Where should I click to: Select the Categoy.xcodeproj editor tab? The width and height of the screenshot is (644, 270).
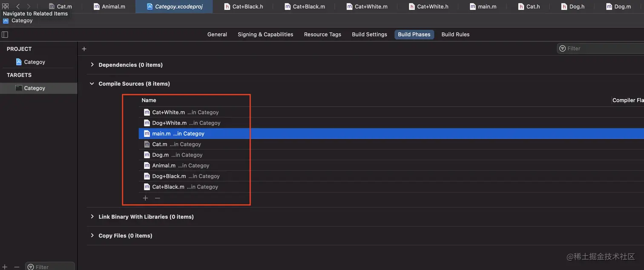point(174,6)
